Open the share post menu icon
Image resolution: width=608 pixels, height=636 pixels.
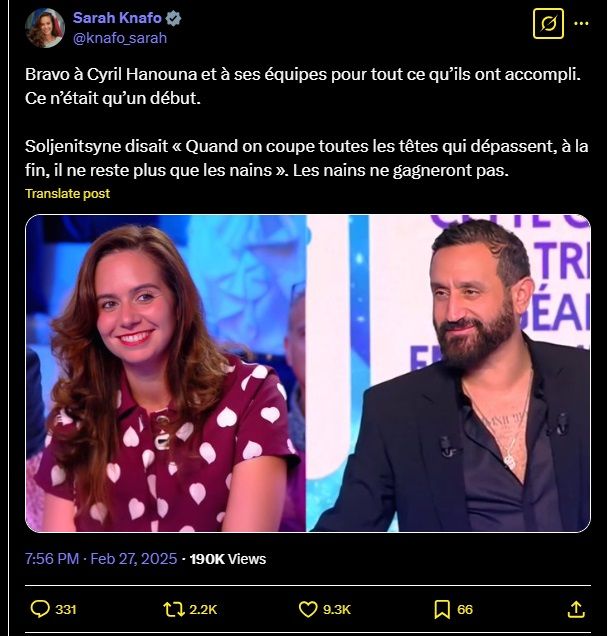(x=576, y=608)
